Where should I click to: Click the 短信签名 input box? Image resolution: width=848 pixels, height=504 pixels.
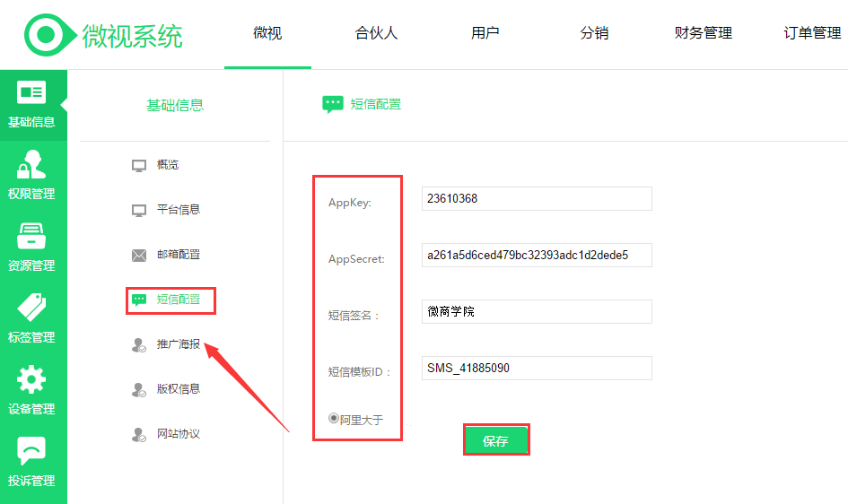pos(536,312)
